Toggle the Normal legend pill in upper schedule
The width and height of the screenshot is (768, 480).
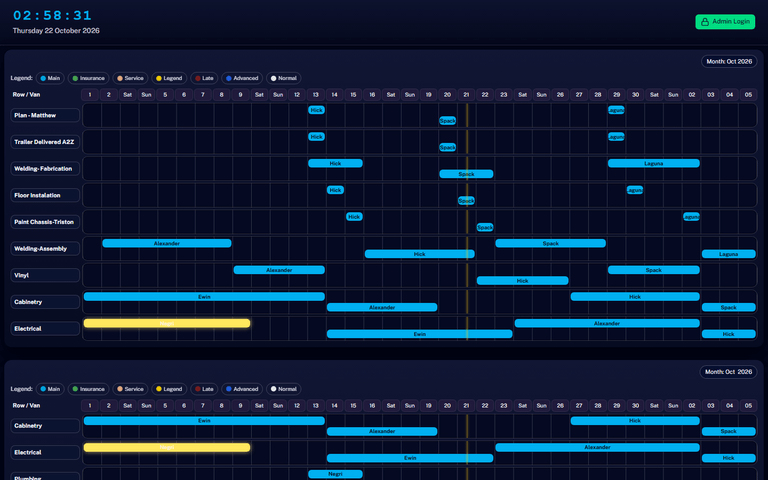pyautogui.click(x=284, y=78)
